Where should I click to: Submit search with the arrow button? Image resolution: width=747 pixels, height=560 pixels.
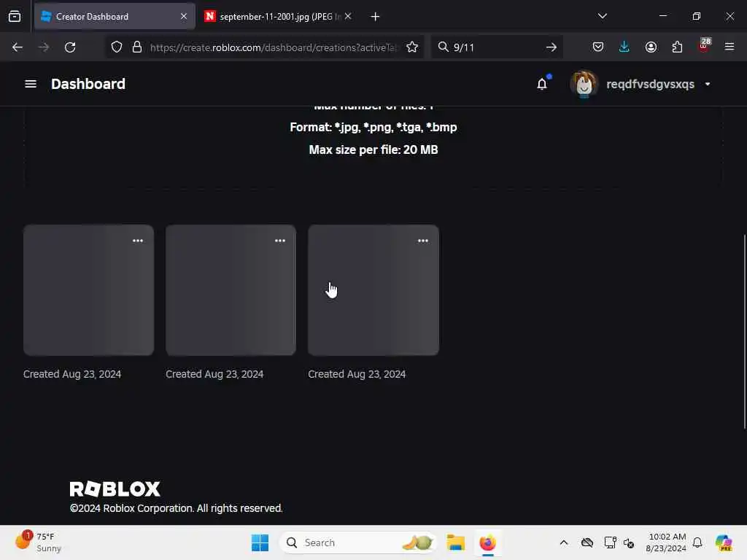click(x=551, y=47)
